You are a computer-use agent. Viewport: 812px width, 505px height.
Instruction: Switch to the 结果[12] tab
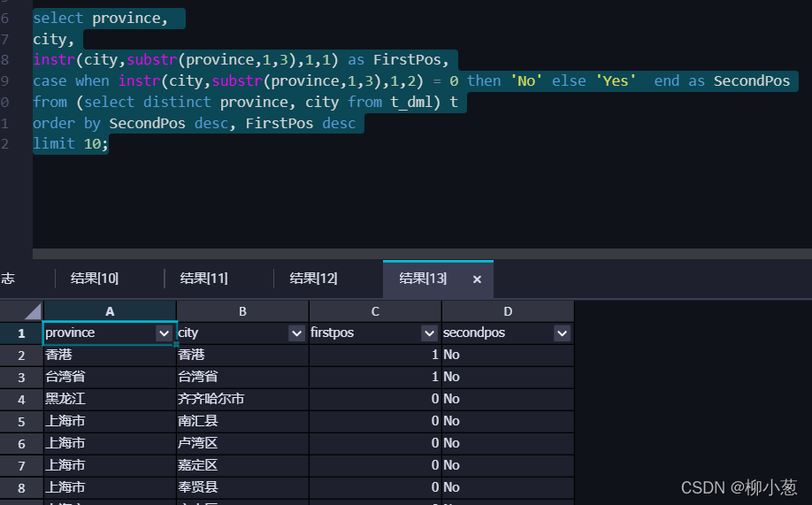point(313,279)
